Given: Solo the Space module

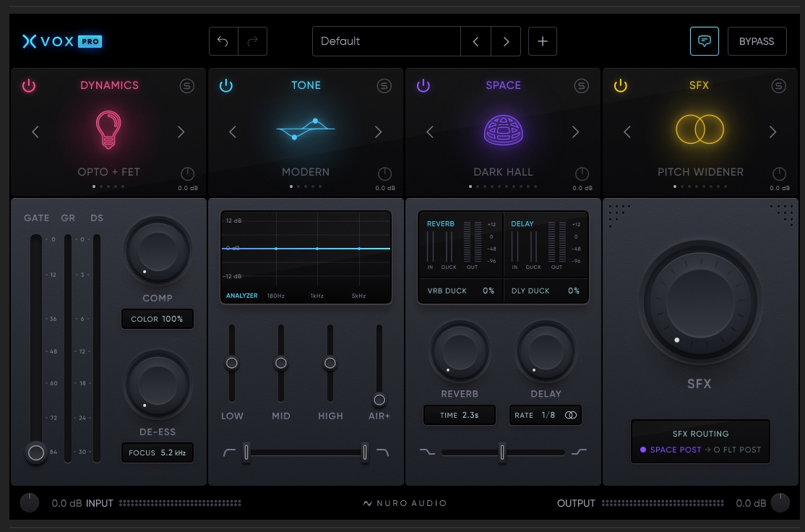Looking at the screenshot, I should click(x=581, y=86).
